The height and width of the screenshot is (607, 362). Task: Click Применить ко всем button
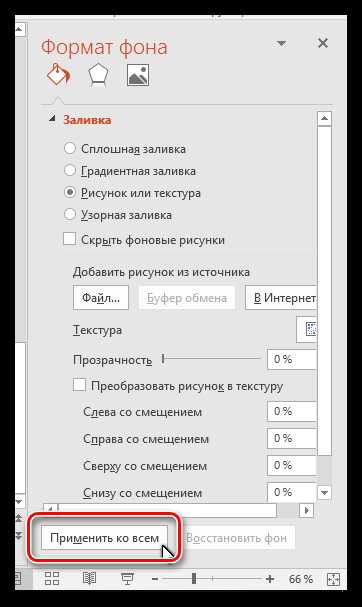tap(105, 538)
